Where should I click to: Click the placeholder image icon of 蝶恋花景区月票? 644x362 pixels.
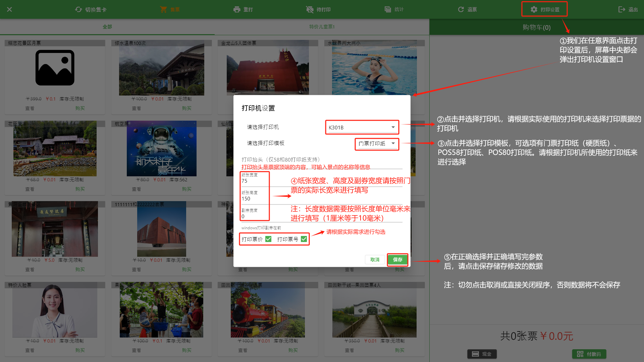tap(55, 68)
